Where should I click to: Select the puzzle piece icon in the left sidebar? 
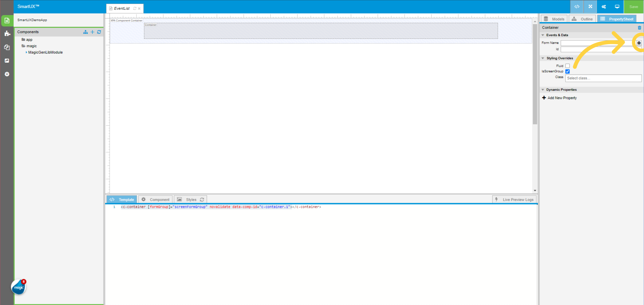(7, 34)
